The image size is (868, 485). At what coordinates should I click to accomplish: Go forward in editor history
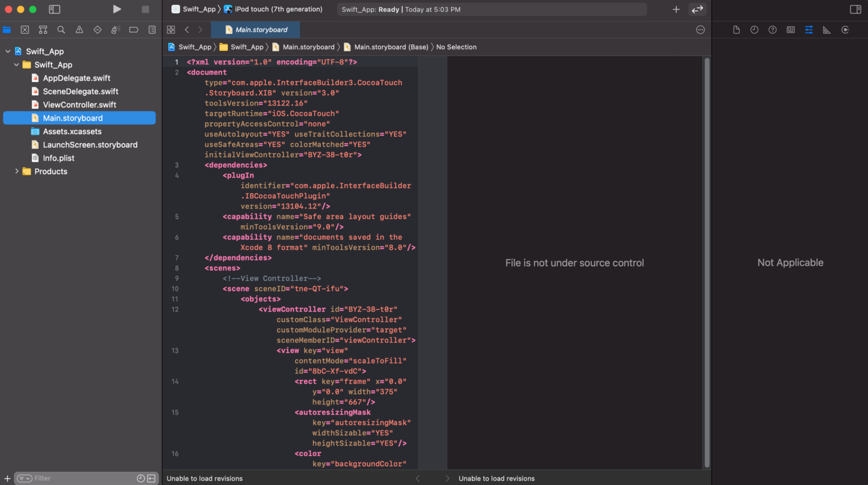[200, 30]
